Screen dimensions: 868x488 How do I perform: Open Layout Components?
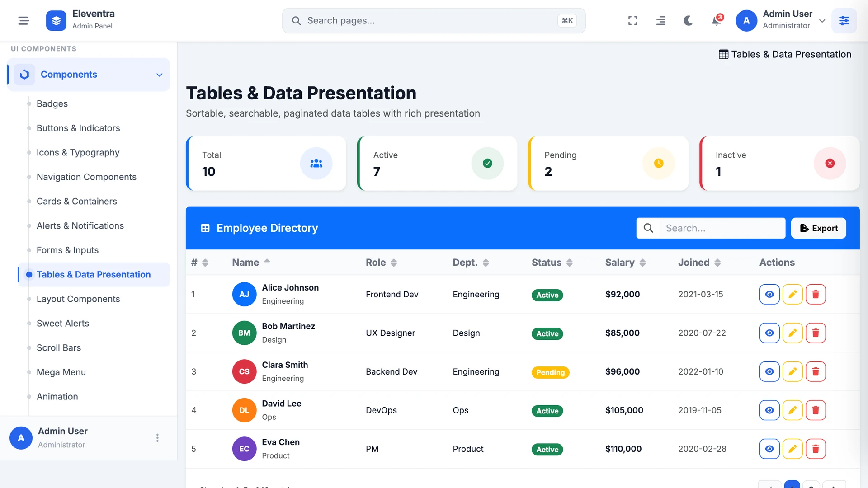click(x=78, y=299)
